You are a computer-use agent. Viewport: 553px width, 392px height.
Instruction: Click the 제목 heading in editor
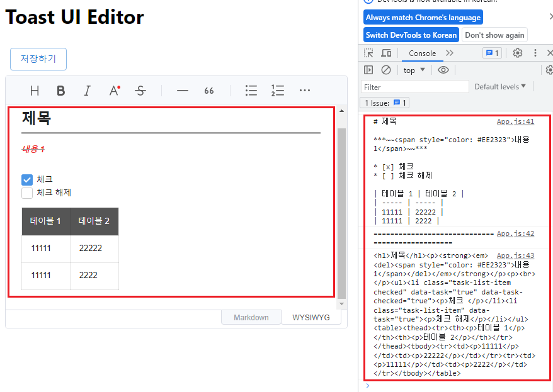(x=37, y=118)
